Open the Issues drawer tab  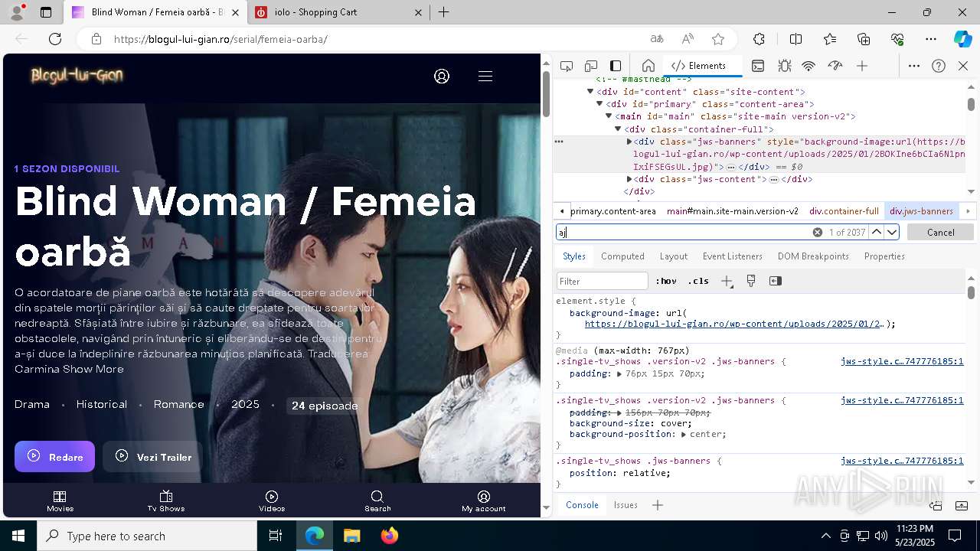(x=626, y=505)
